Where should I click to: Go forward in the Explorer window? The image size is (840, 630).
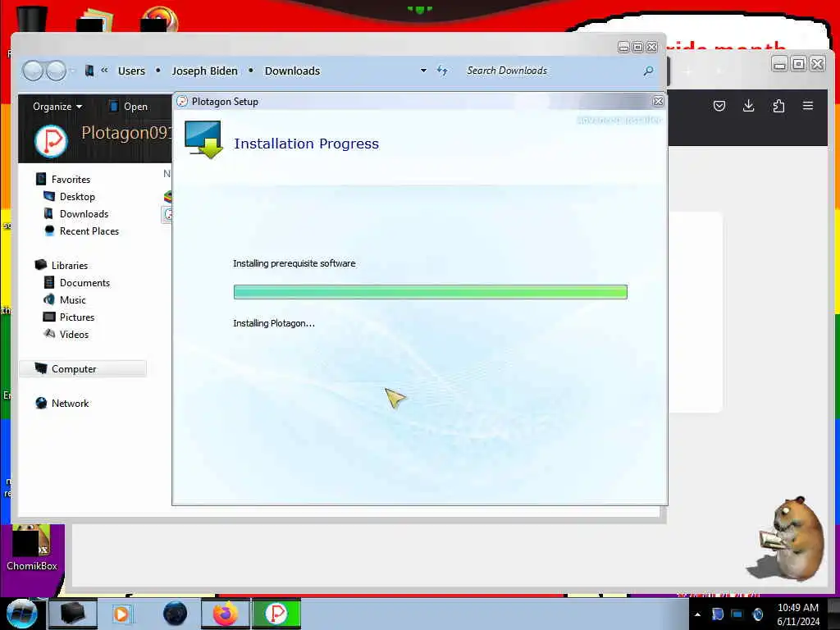(56, 71)
